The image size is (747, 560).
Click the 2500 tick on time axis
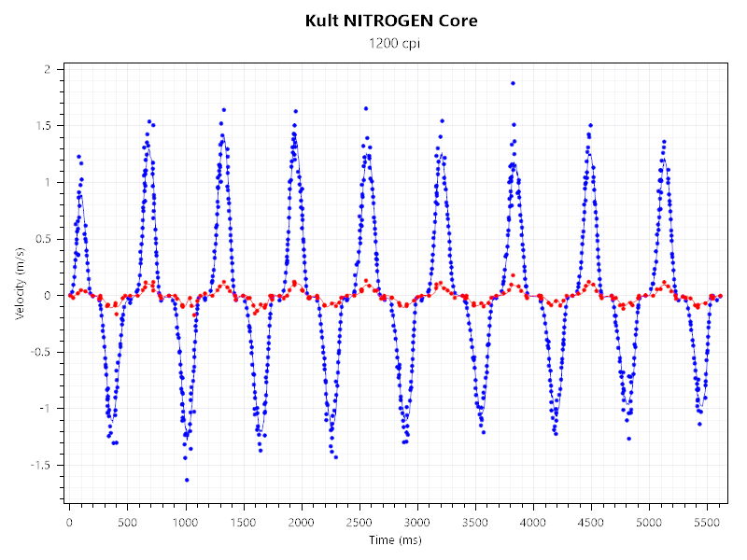coord(359,521)
